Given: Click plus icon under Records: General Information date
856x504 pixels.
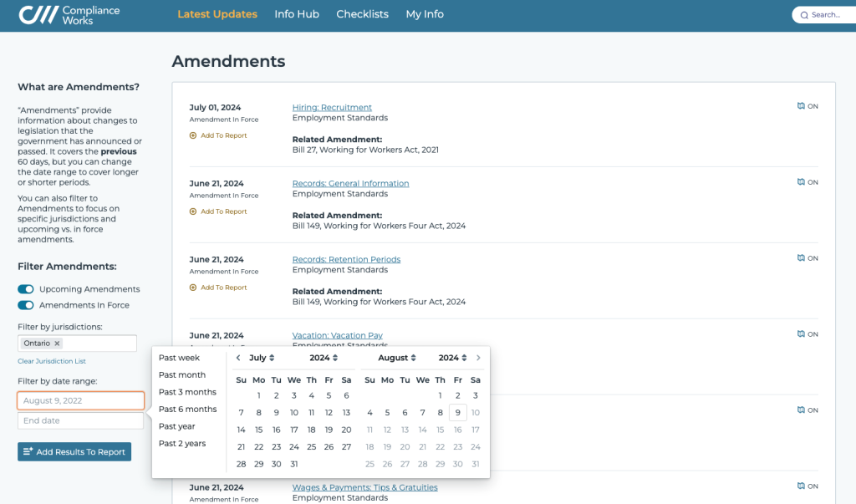Looking at the screenshot, I should coord(193,211).
